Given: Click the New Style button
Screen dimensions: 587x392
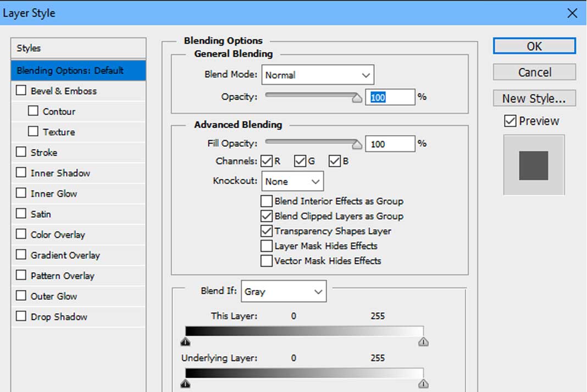Looking at the screenshot, I should [x=534, y=98].
